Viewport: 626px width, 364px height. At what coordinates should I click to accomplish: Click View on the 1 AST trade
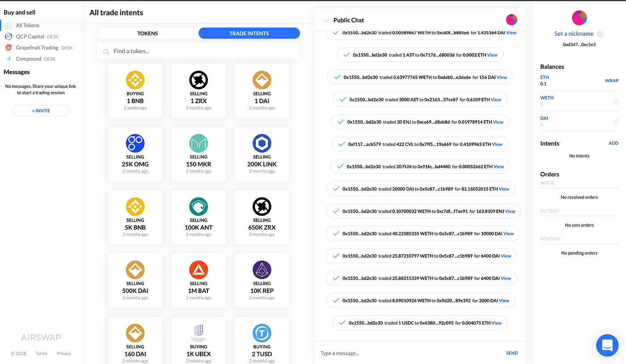click(492, 55)
